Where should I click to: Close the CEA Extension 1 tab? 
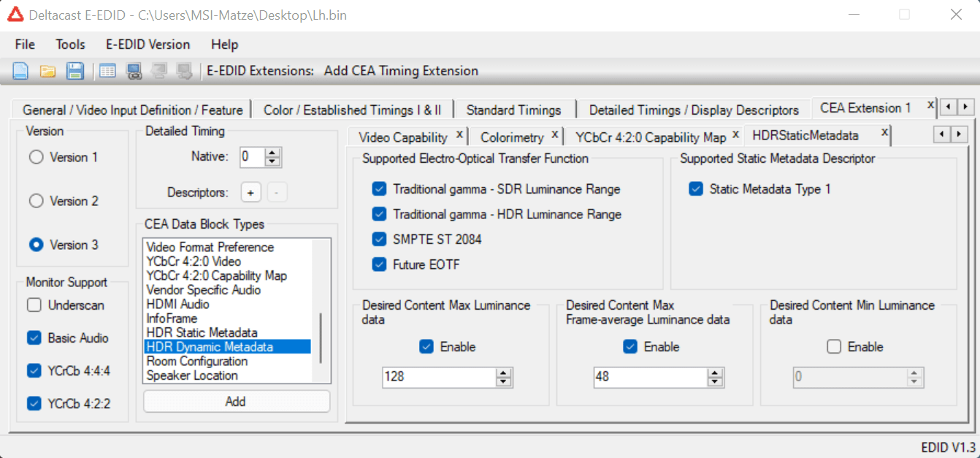coord(930,105)
